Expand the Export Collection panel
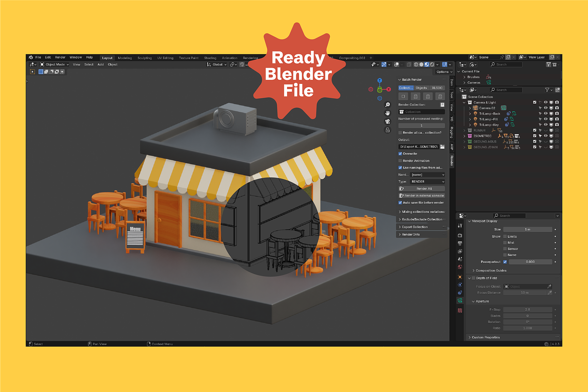The height and width of the screenshot is (392, 588). [x=421, y=227]
